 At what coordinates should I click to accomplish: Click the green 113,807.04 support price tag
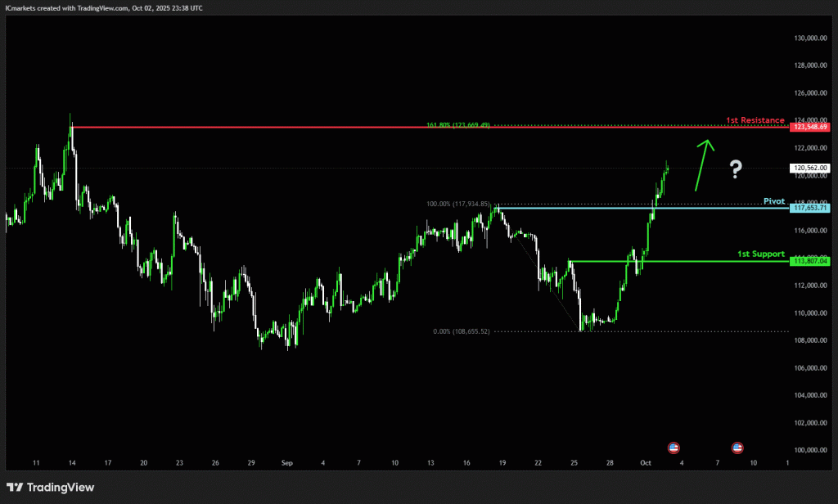click(x=810, y=261)
